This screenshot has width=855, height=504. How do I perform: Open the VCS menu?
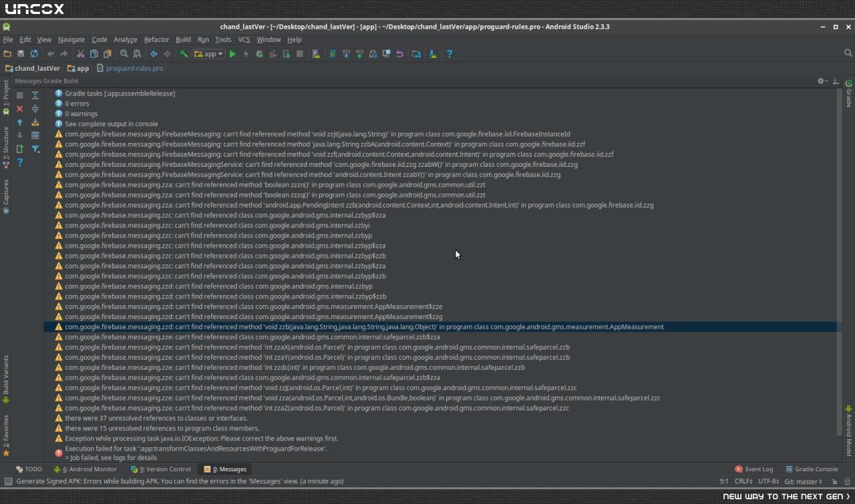click(244, 39)
